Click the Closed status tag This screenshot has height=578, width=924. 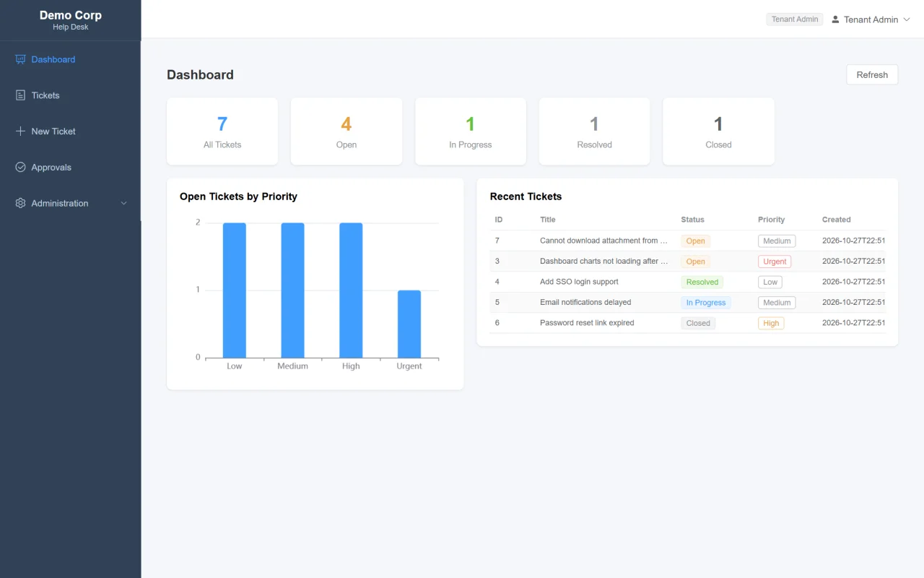(x=698, y=323)
